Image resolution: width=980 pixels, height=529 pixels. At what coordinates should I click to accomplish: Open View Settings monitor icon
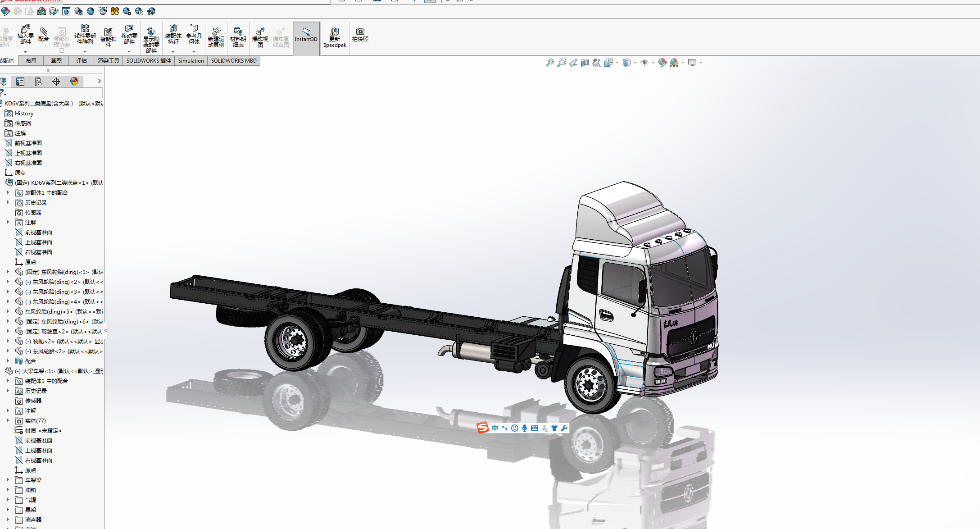point(692,63)
